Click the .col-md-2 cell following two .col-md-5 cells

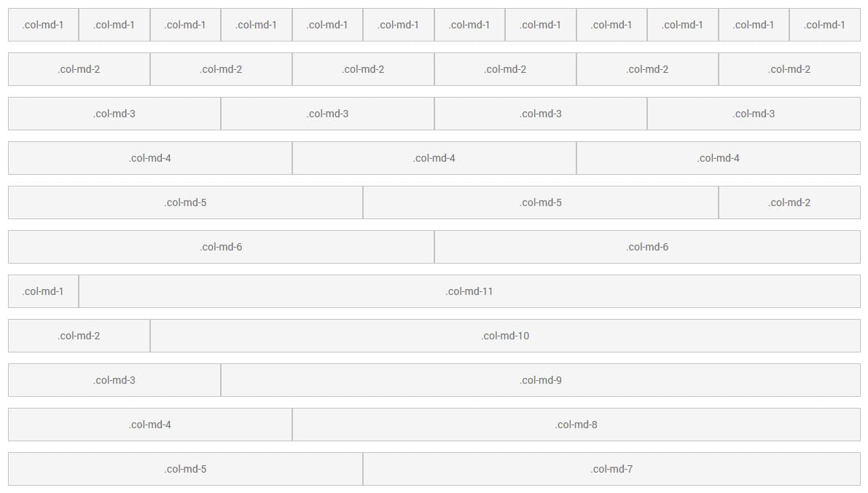click(x=789, y=202)
